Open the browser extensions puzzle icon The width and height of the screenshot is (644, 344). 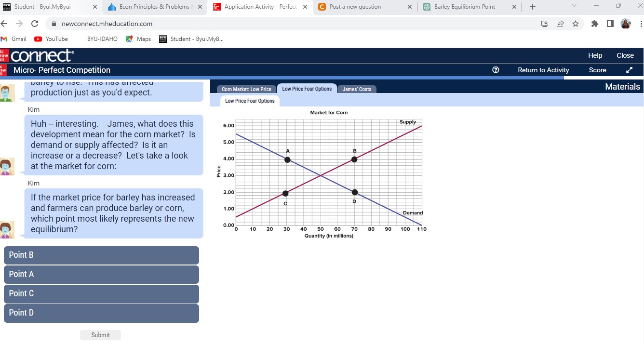pos(594,23)
